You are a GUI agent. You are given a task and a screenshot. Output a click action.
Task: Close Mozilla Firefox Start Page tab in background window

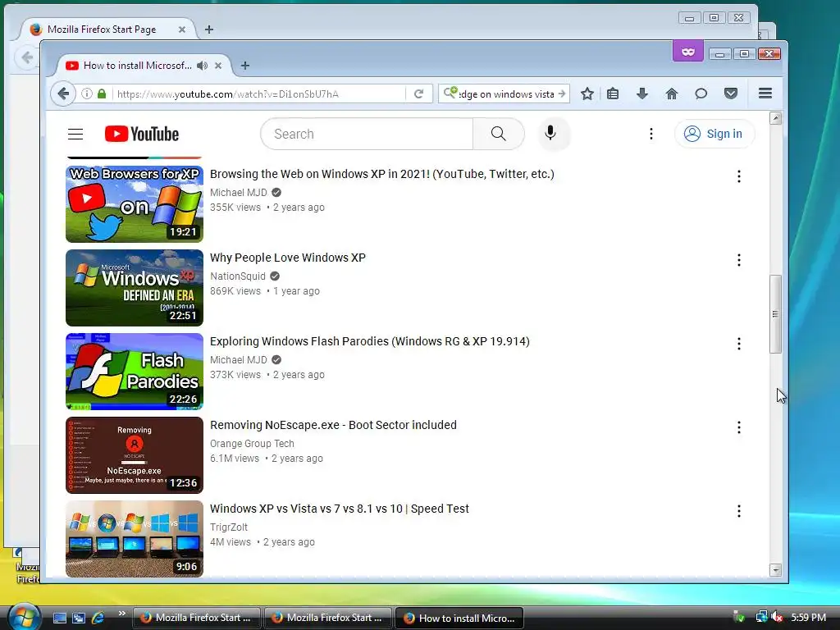point(181,30)
